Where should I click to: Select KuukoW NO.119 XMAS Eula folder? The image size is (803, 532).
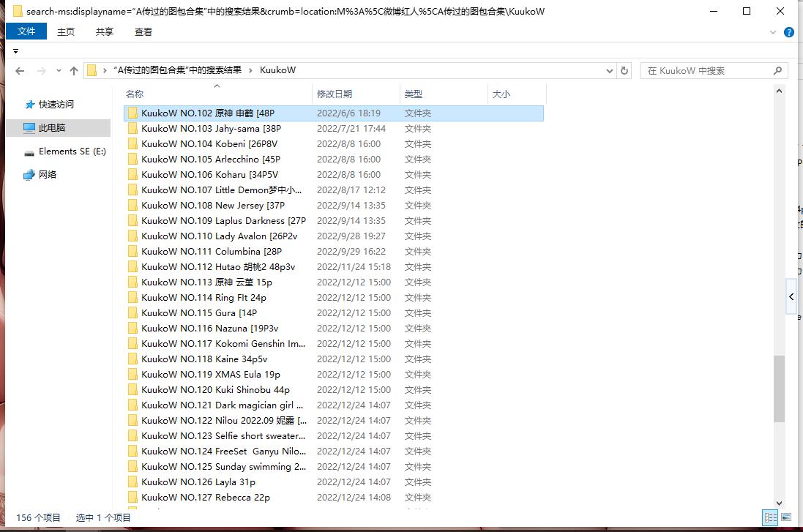333,374
